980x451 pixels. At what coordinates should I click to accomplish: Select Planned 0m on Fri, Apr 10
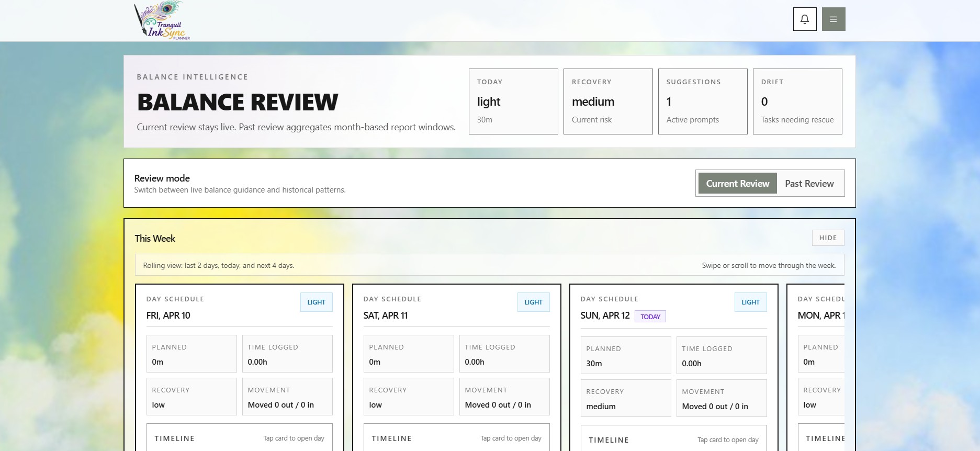(192, 354)
